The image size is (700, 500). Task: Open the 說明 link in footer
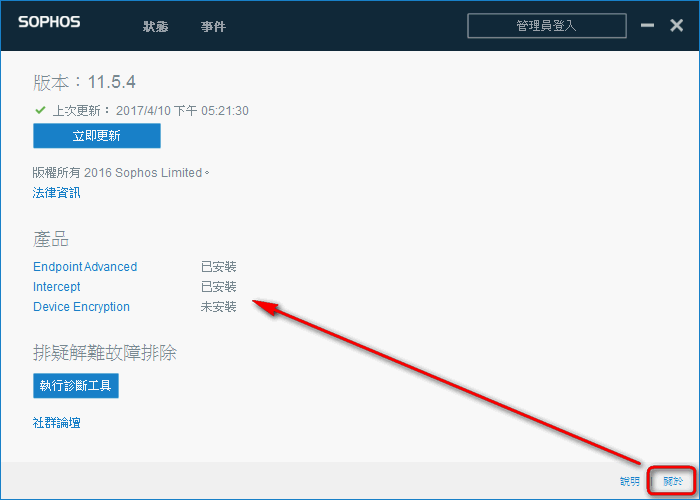pos(630,481)
